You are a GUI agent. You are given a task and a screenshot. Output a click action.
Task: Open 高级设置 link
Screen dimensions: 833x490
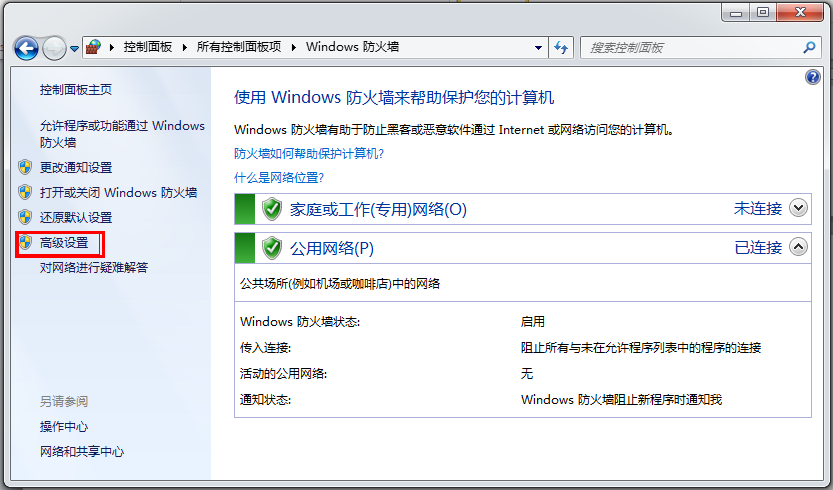click(64, 243)
